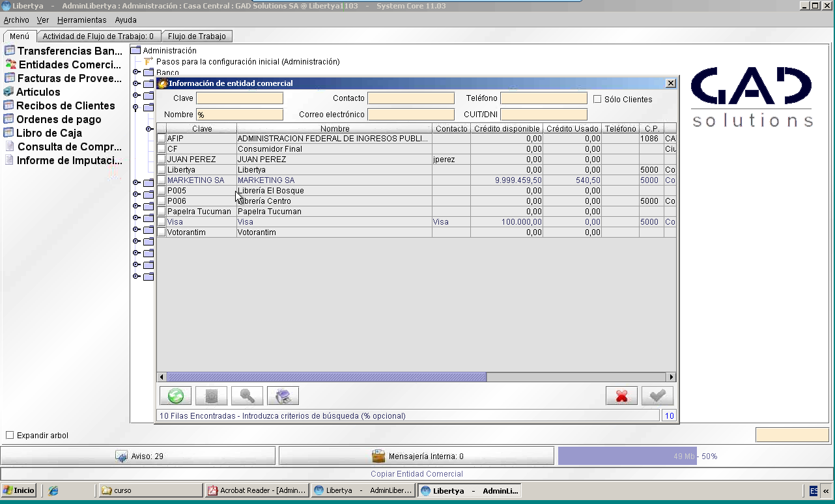Screen dimensions: 835x504
Task: Open the curso folder in the taskbar
Action: point(150,490)
